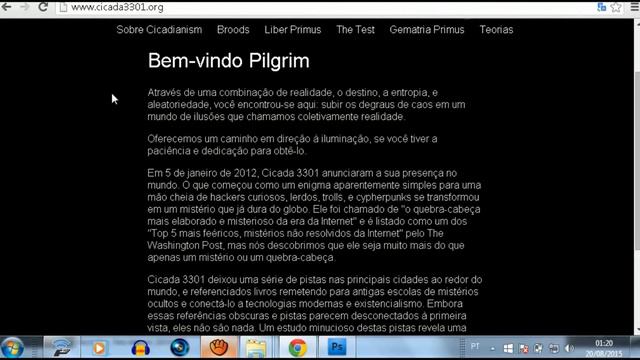Viewport: 640px width, 360px height.
Task: Launch the media player taskbar icon
Action: [99, 348]
